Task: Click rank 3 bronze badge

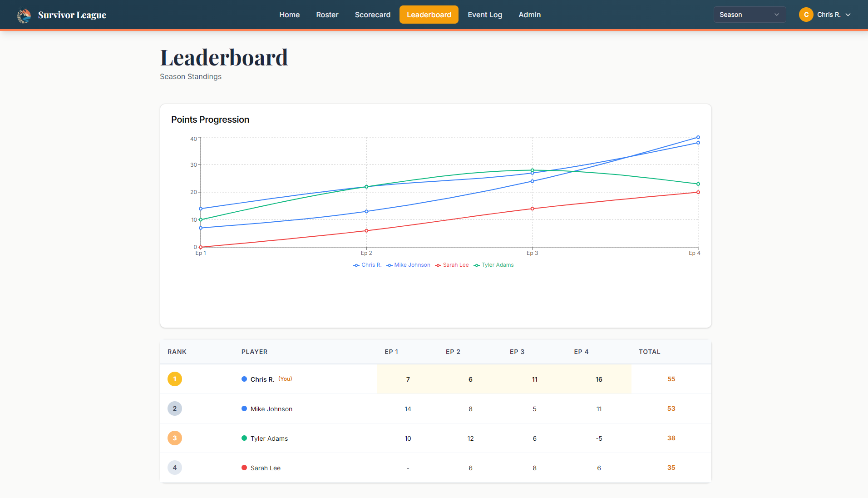Action: 175,438
